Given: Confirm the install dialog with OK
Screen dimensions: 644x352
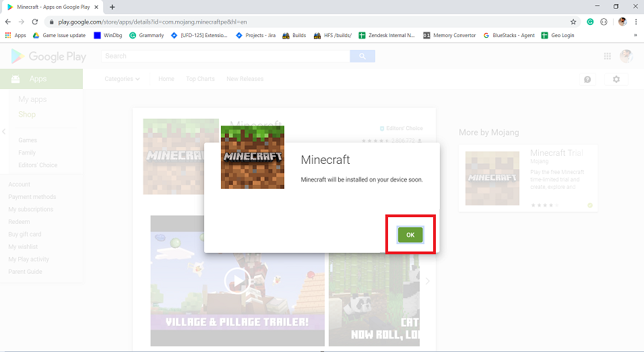Looking at the screenshot, I should (x=410, y=235).
